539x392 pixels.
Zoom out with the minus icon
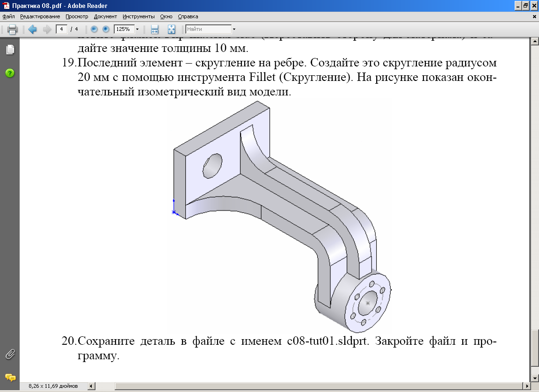click(94, 29)
